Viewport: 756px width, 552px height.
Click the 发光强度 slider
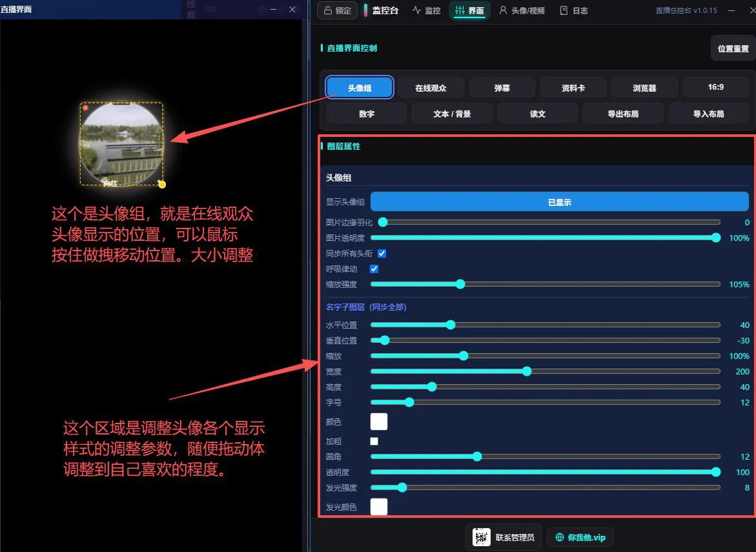pyautogui.click(x=546, y=487)
